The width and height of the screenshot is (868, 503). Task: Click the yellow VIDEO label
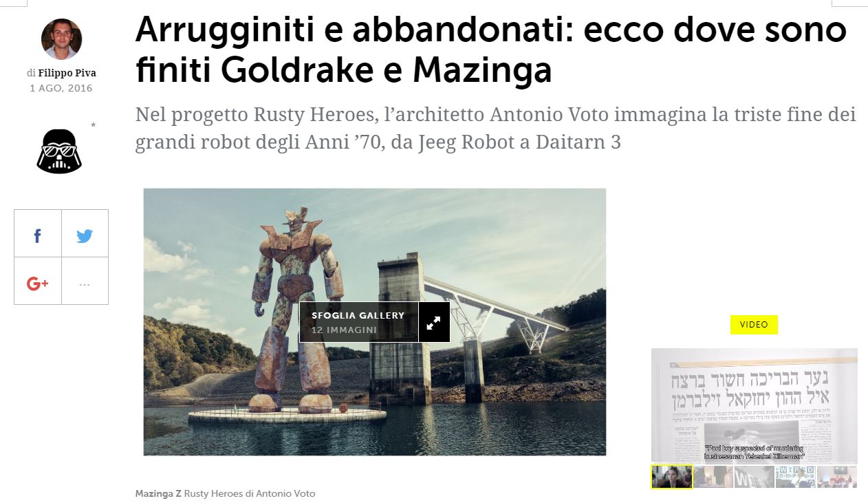(754, 325)
